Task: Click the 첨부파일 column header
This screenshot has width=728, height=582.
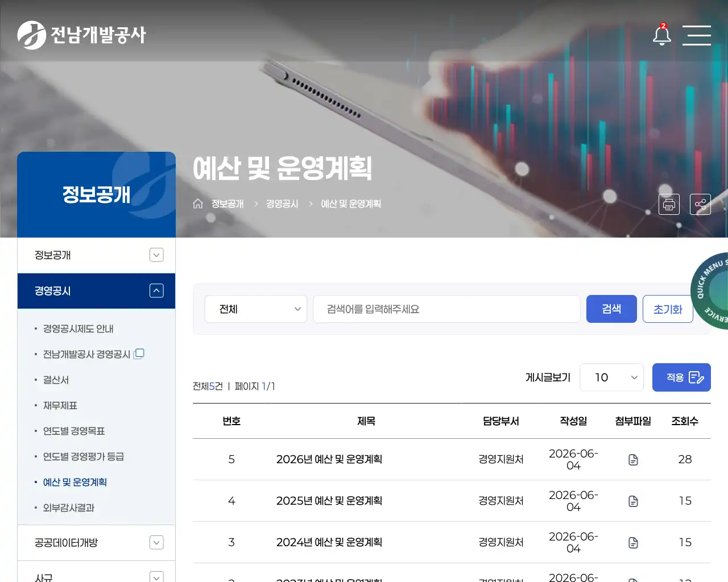Action: click(x=633, y=421)
